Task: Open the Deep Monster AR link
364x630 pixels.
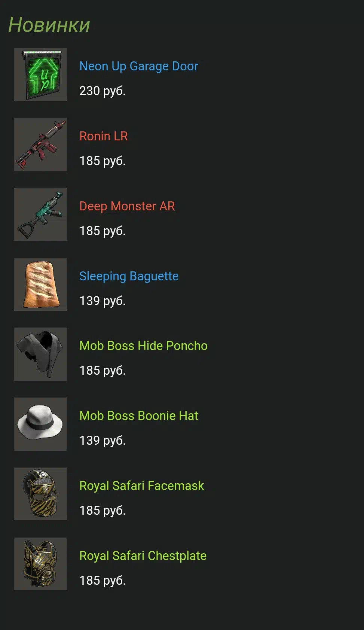Action: [x=127, y=206]
